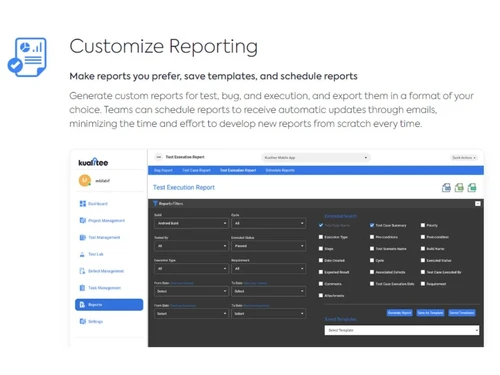Image resolution: width=500 pixels, height=375 pixels.
Task: Open the Cycle filter dropdown
Action: (x=268, y=223)
